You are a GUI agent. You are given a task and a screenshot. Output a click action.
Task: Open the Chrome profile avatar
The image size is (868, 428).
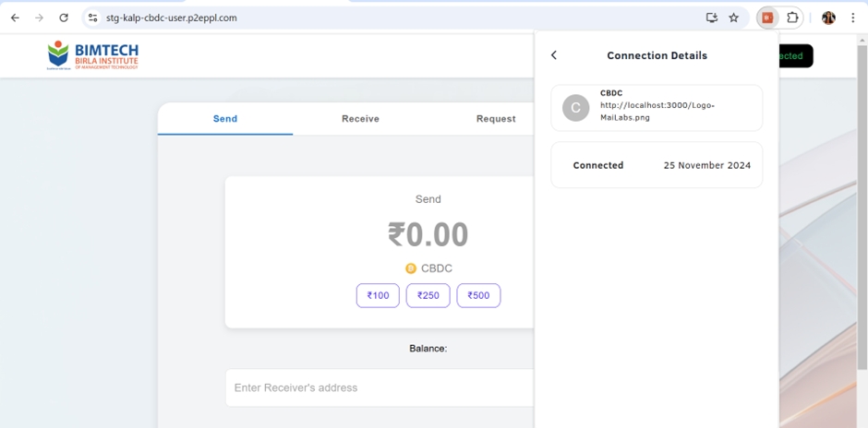828,18
